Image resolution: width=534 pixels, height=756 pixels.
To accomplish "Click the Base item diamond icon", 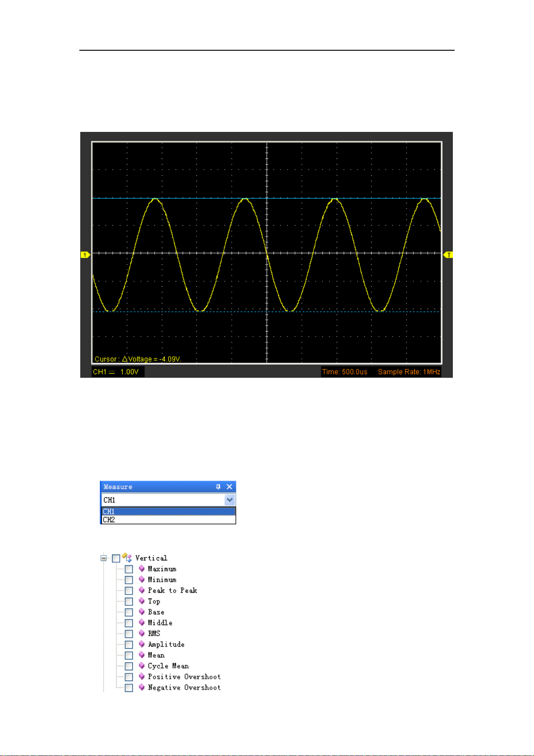I will [x=142, y=612].
